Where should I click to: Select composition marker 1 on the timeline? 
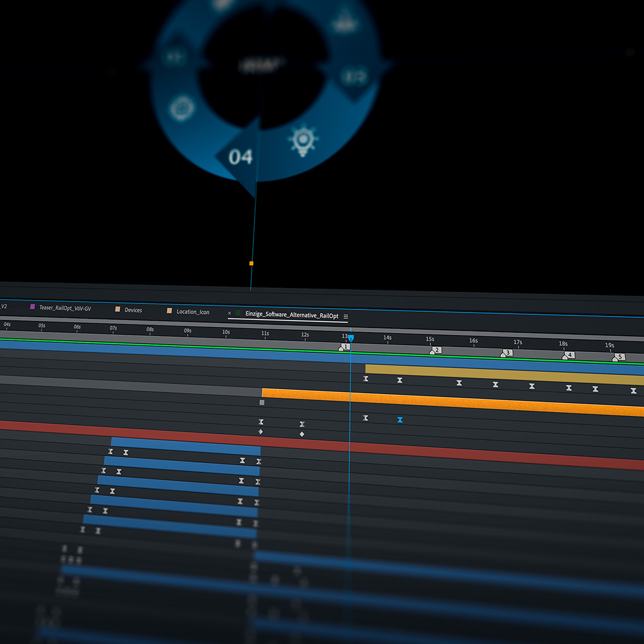click(344, 347)
